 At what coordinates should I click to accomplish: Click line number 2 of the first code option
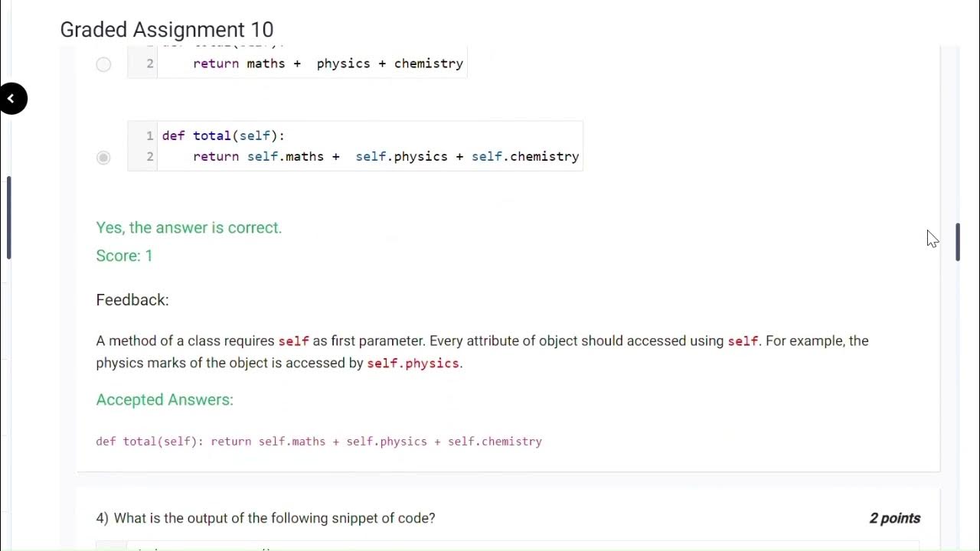pyautogui.click(x=150, y=64)
